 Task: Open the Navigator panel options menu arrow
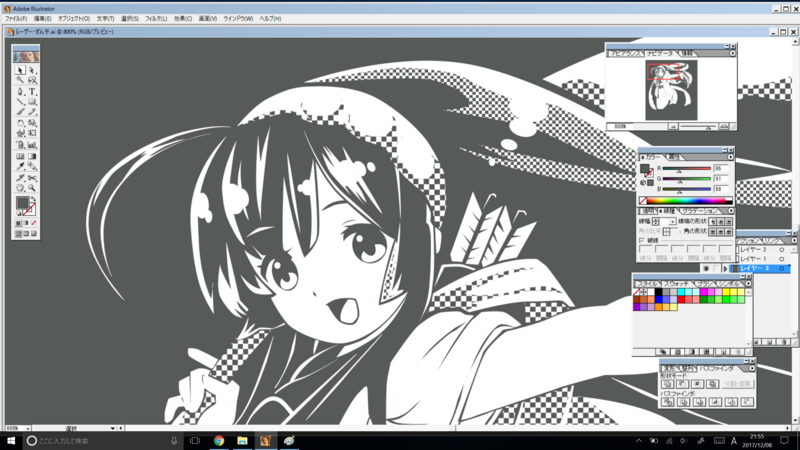(733, 53)
